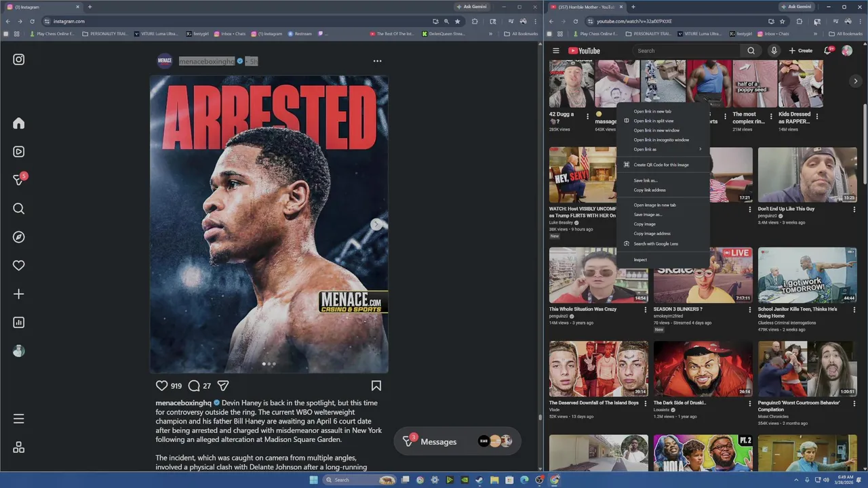This screenshot has height=488, width=868.
Task: Show next Shorts with the right arrow
Action: pos(856,81)
